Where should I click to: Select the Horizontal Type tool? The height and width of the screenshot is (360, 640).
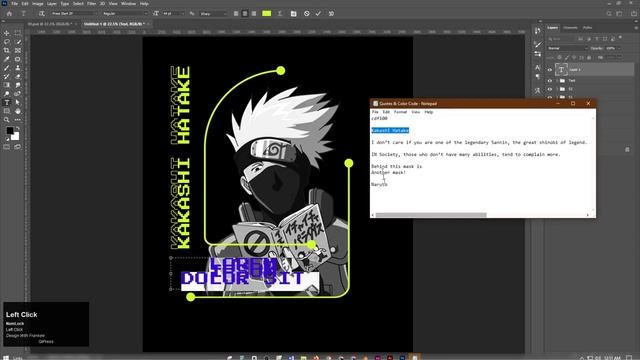pyautogui.click(x=7, y=102)
